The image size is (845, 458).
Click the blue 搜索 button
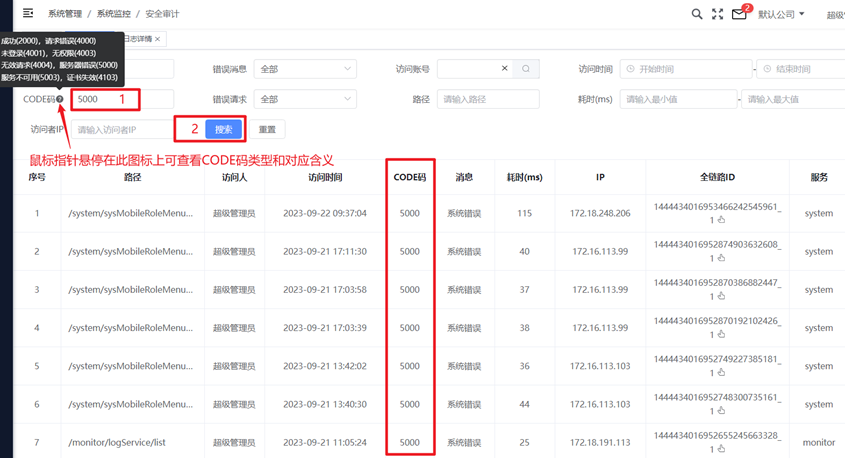click(223, 129)
